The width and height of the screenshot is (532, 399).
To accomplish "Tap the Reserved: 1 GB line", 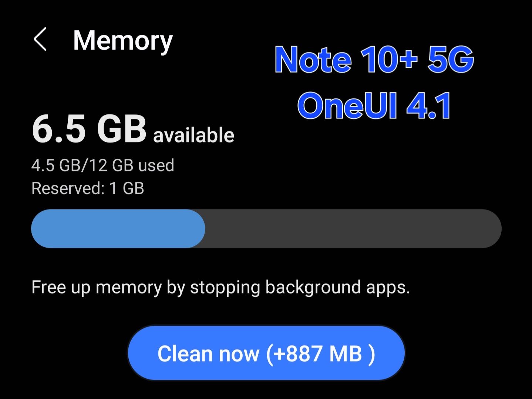I will pos(88,188).
